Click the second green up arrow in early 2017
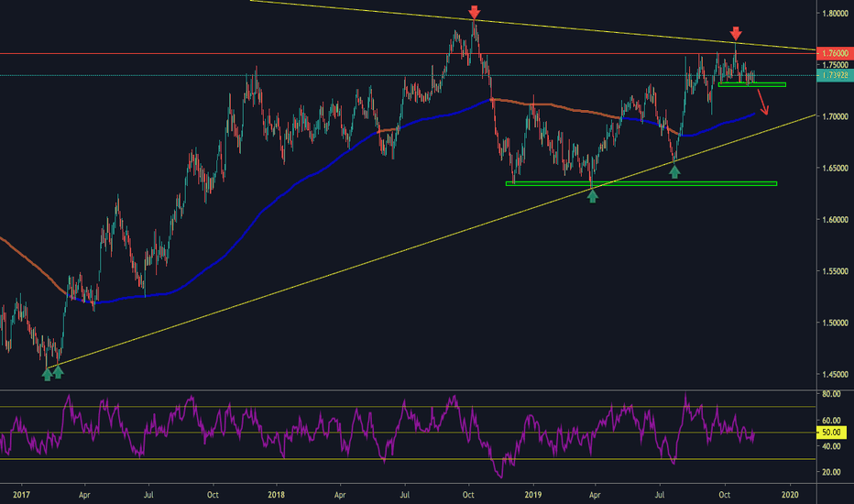Image resolution: width=854 pixels, height=504 pixels. 59,372
